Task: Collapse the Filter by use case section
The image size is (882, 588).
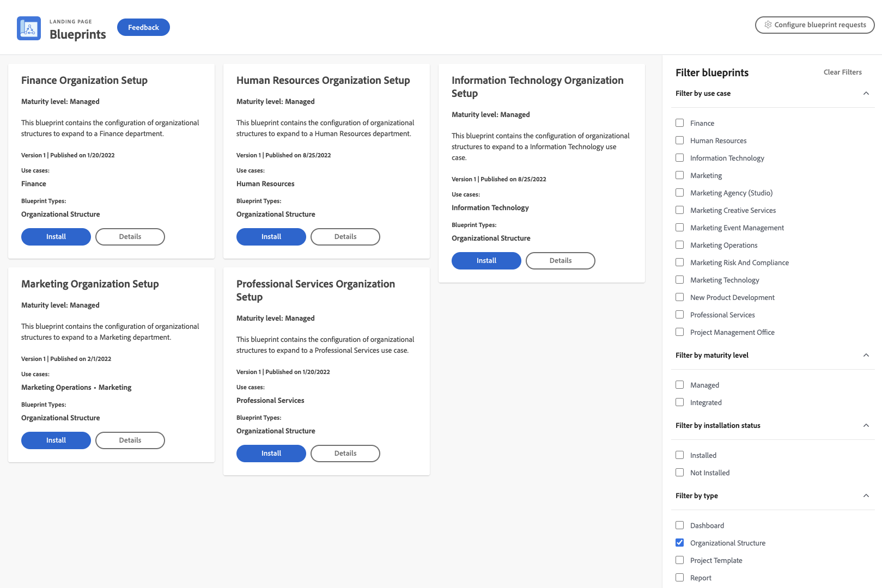Action: point(866,93)
